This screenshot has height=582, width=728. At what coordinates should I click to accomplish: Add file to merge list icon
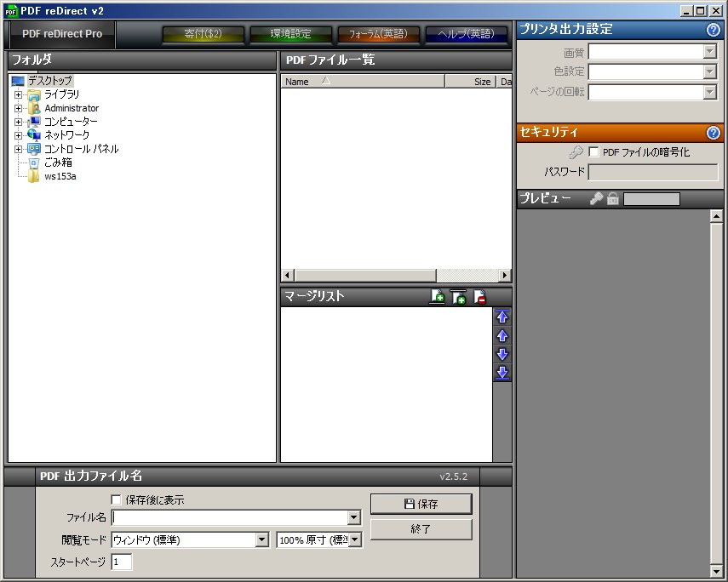tap(437, 297)
